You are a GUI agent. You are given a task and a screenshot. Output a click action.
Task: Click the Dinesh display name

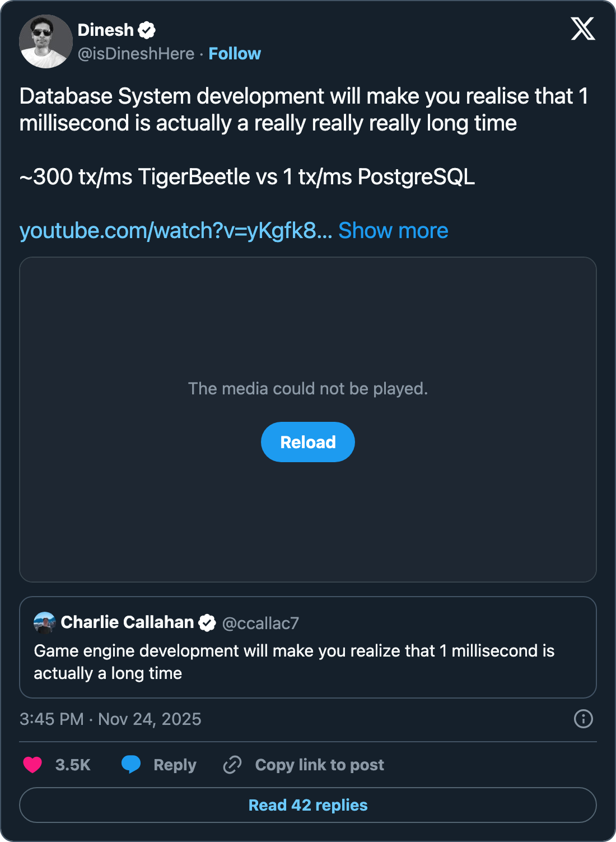tap(105, 30)
